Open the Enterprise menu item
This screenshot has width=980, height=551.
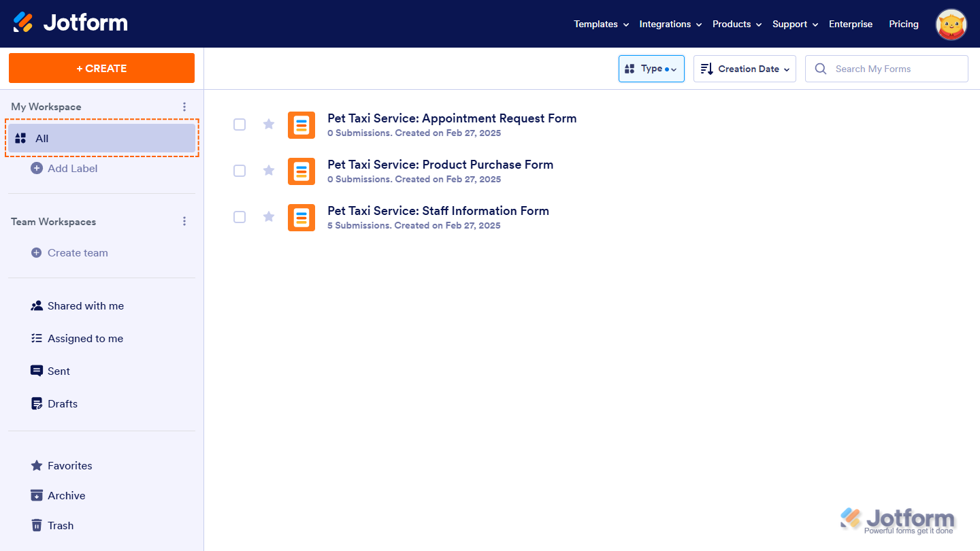pos(850,24)
